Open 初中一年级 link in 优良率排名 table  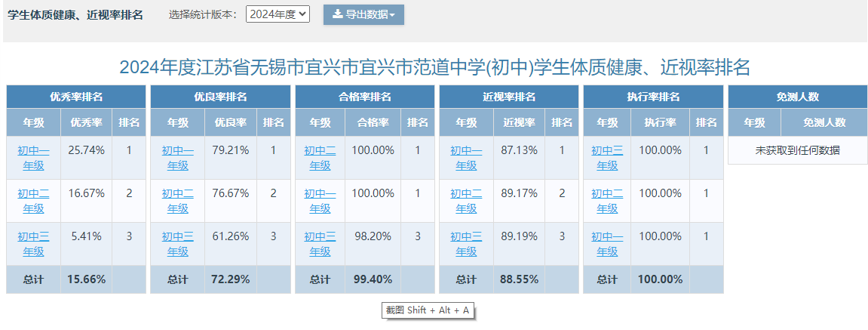pos(178,158)
